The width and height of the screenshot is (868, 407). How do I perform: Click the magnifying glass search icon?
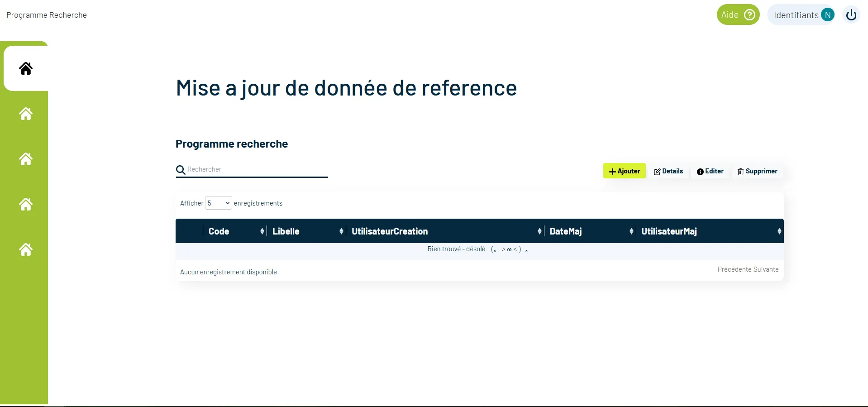click(181, 170)
